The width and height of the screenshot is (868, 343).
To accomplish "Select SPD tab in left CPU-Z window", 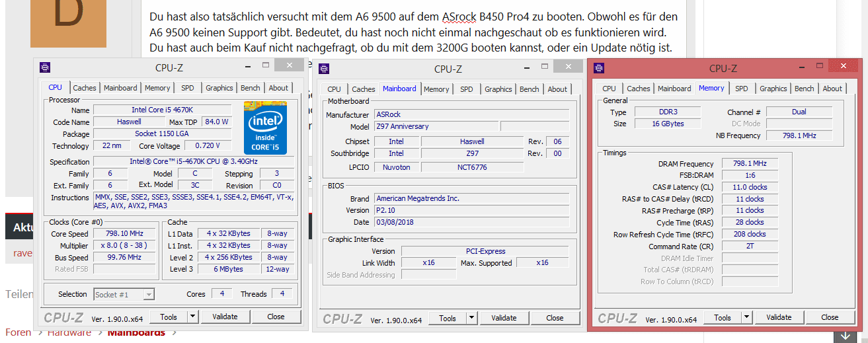I will 188,88.
